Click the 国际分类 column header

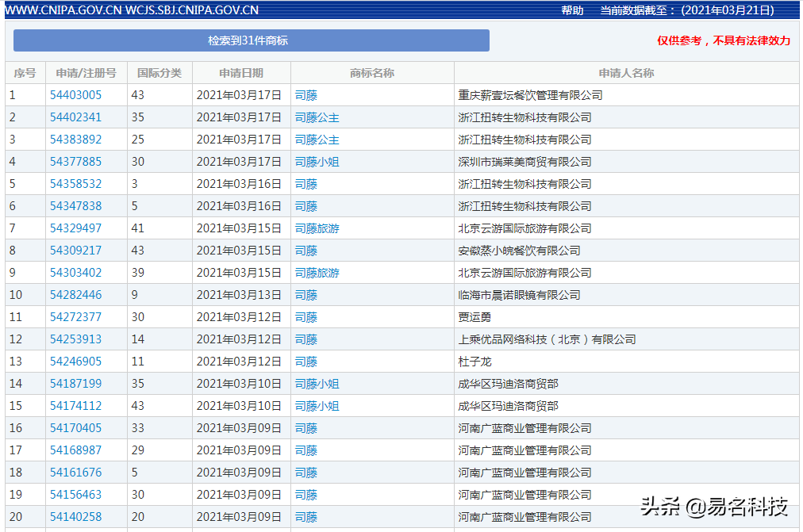click(x=159, y=73)
